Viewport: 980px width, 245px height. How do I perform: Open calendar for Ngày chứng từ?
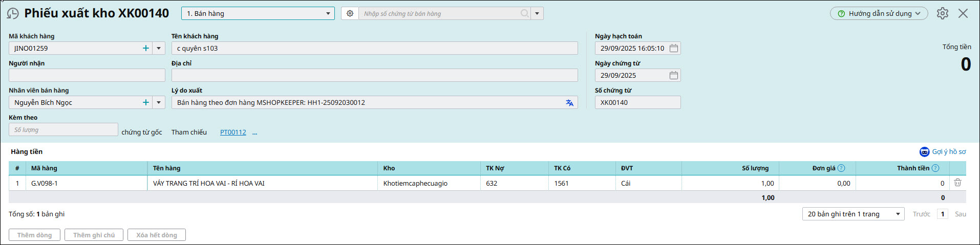pos(674,75)
